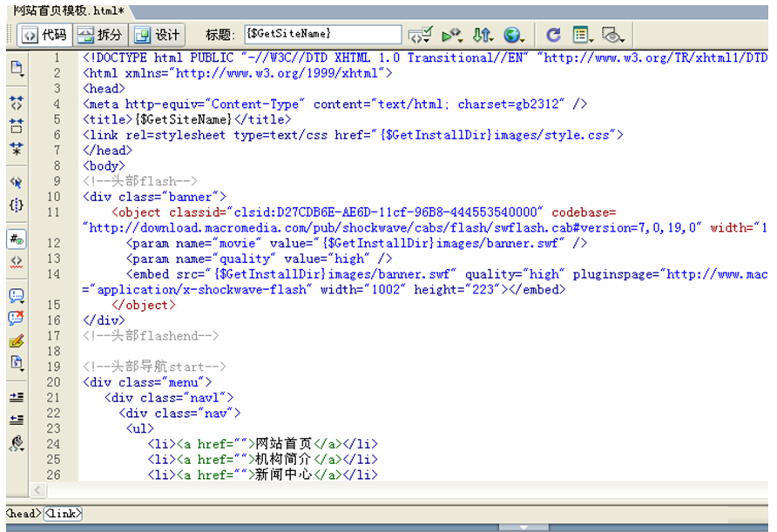The image size is (777, 532).
Task: Click the Indent Code icon
Action: [x=17, y=397]
